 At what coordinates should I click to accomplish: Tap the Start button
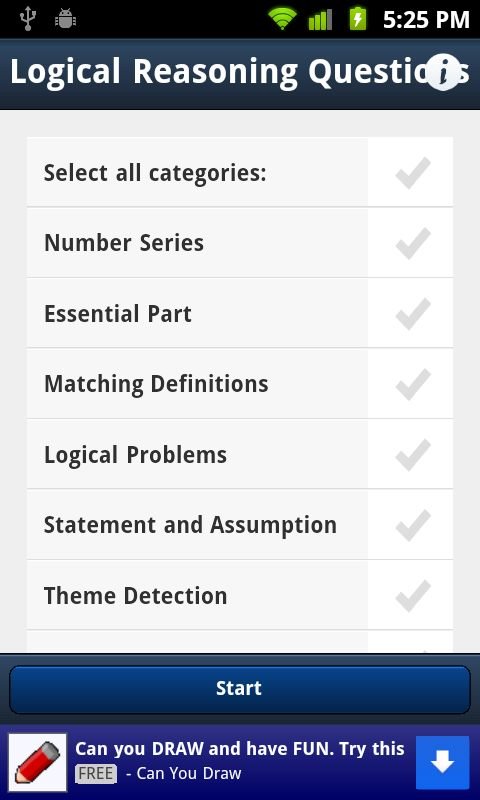(240, 689)
